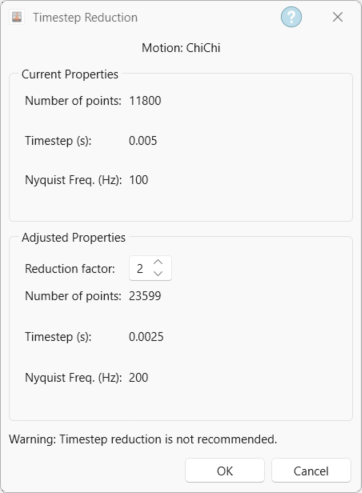The height and width of the screenshot is (493, 362).
Task: Confirm the reduction with OK
Action: pos(225,471)
